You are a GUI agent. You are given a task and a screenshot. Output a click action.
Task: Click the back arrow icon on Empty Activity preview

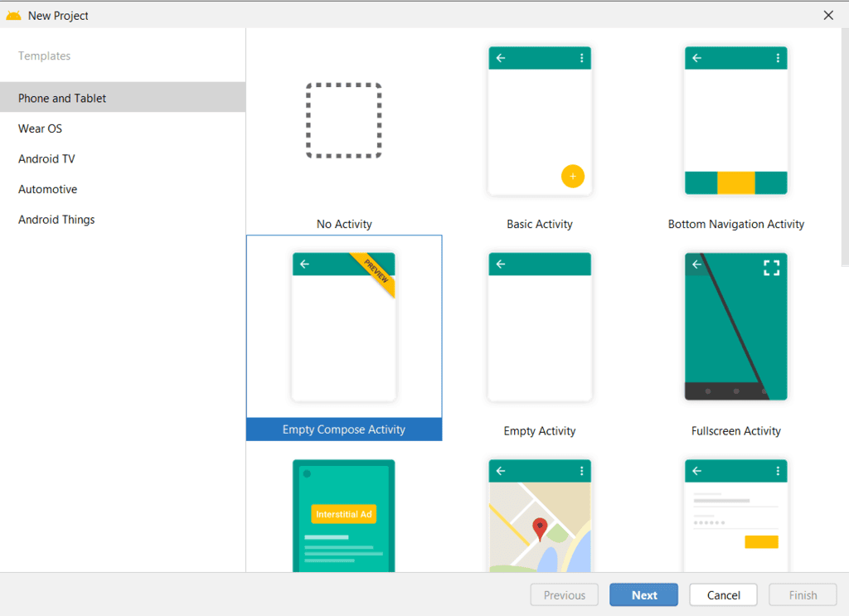[x=501, y=264]
